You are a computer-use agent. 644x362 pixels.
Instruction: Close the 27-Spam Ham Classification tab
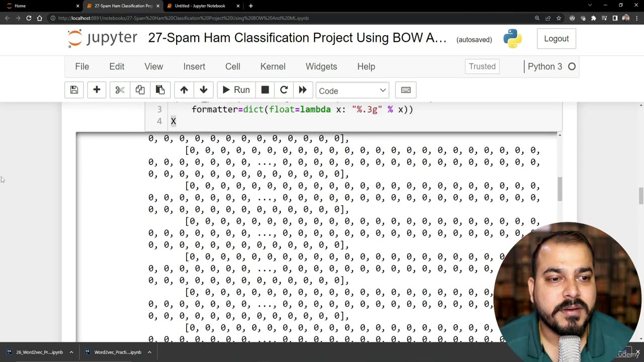[x=158, y=6]
